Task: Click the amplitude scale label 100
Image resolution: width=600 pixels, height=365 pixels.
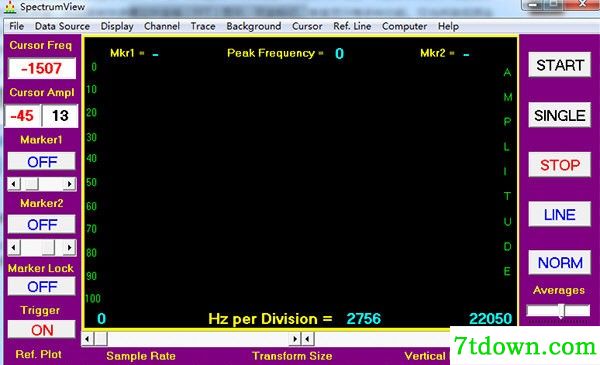Action: [93, 298]
